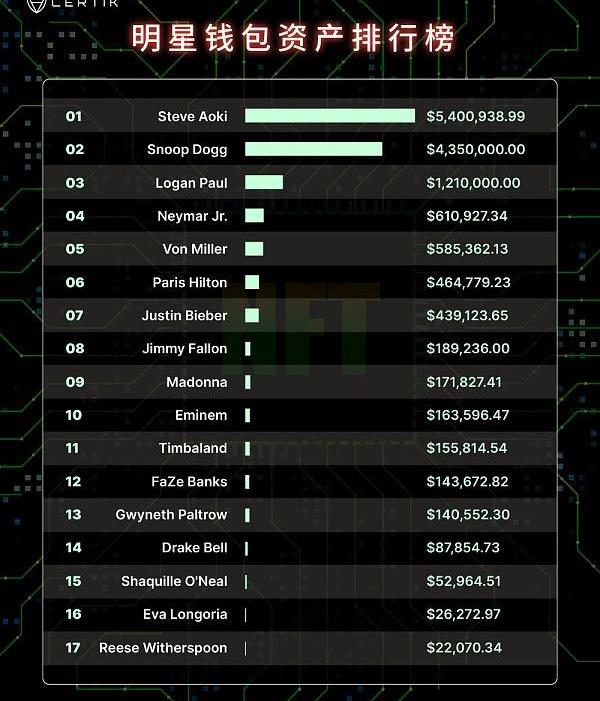This screenshot has height=701, width=600.
Task: Click Gwyneth Paltrow's name
Action: [x=171, y=515]
